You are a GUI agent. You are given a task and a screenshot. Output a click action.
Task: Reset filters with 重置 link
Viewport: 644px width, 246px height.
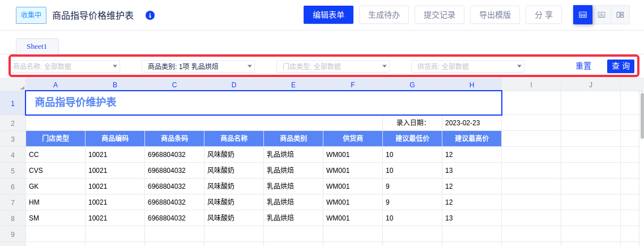tap(583, 66)
